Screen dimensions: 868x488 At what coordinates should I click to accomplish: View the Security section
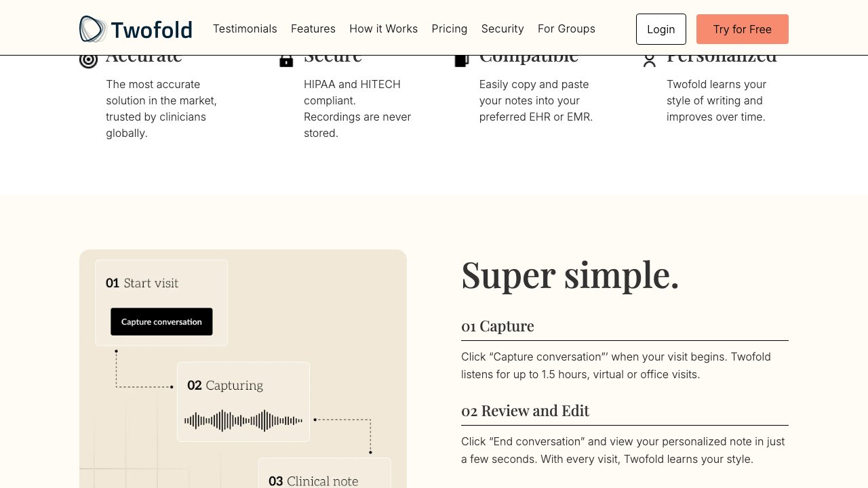[502, 28]
